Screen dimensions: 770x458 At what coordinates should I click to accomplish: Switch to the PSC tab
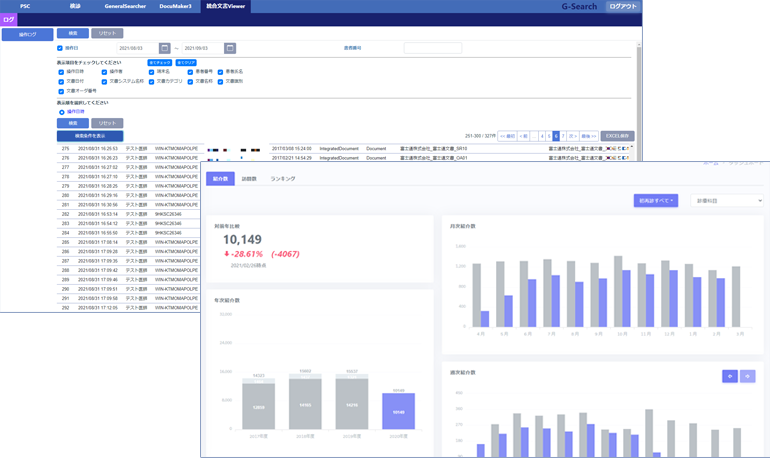(x=25, y=6)
